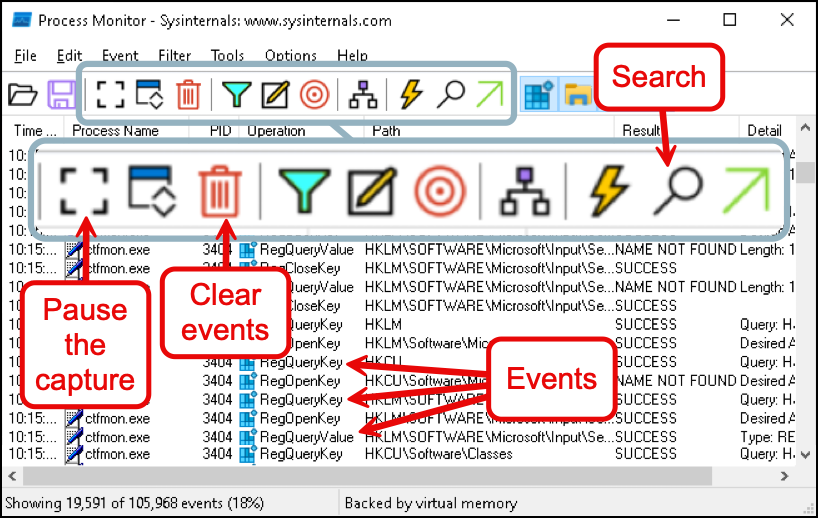Image resolution: width=818 pixels, height=518 pixels.
Task: Click the horizontal scrollbar thumb
Action: click(368, 476)
